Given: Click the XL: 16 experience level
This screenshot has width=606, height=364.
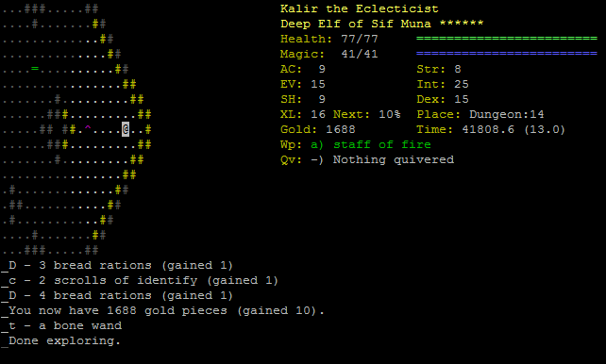Looking at the screenshot, I should (303, 114).
